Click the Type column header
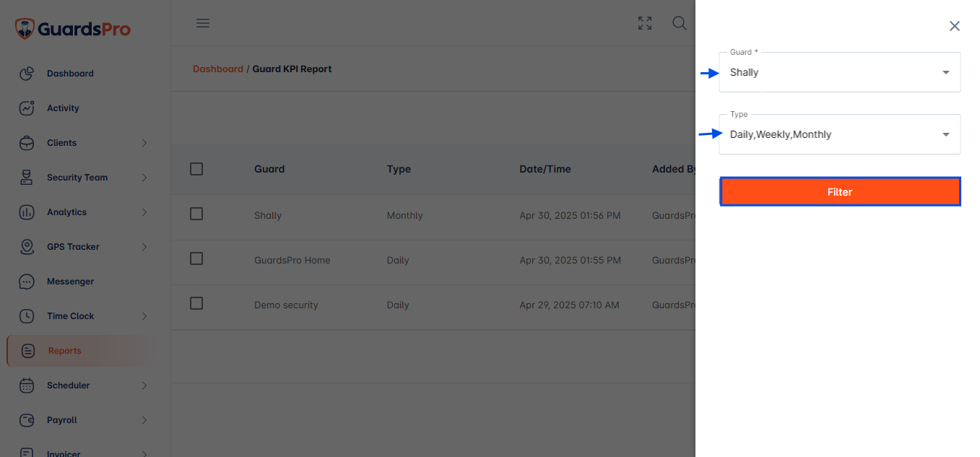Viewport: 980px width, 457px height. 399,169
